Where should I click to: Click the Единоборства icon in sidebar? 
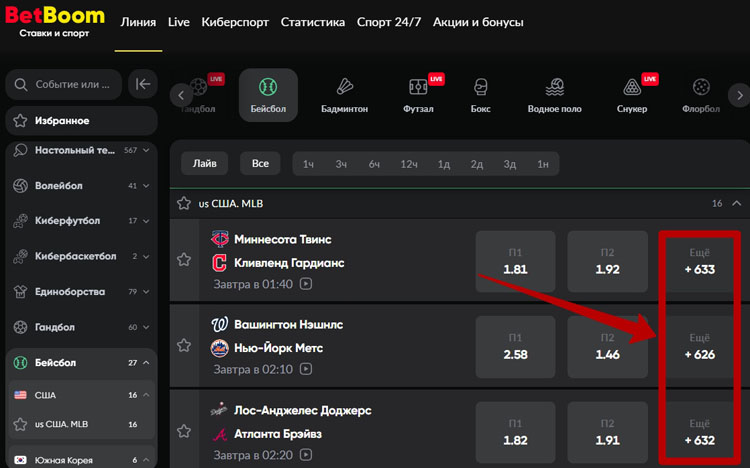tap(20, 291)
